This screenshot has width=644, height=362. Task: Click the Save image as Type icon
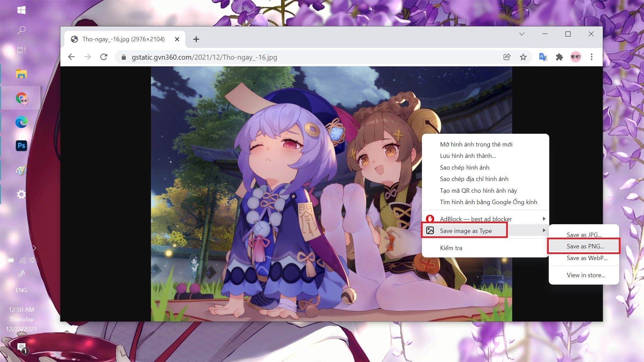click(430, 230)
